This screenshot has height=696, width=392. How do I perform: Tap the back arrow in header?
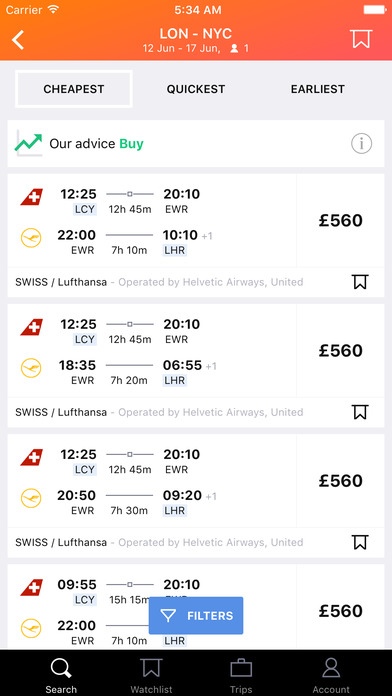(18, 40)
